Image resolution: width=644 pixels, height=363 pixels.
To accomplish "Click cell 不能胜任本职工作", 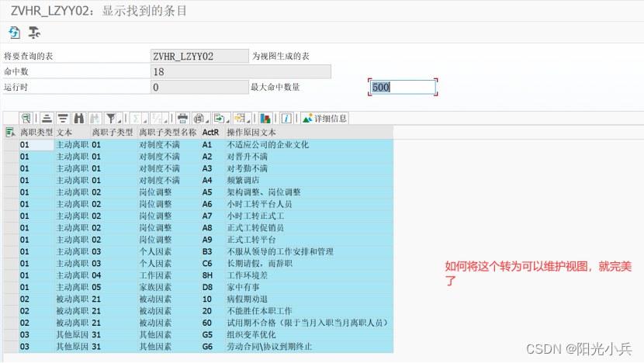I will [309, 311].
